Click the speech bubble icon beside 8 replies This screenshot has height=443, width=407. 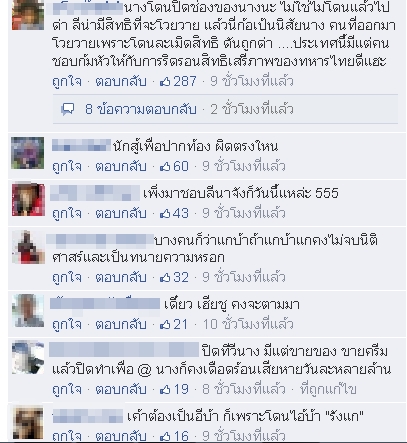(x=68, y=109)
